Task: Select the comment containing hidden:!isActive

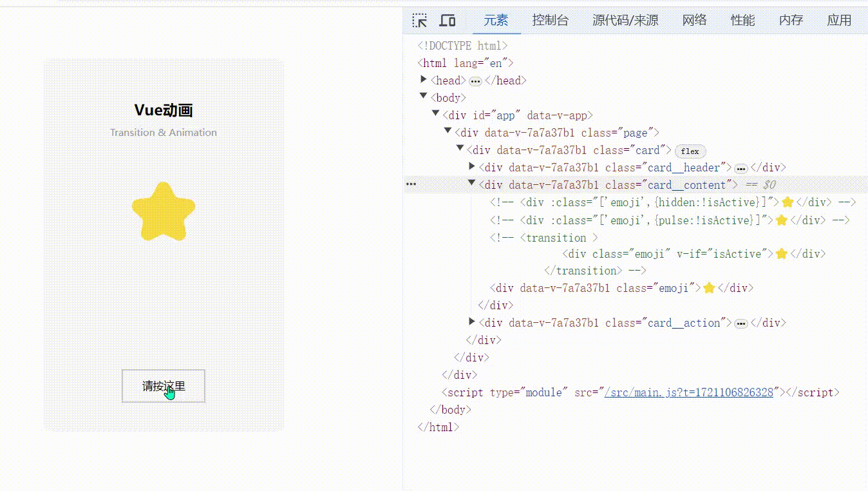Action: [673, 202]
